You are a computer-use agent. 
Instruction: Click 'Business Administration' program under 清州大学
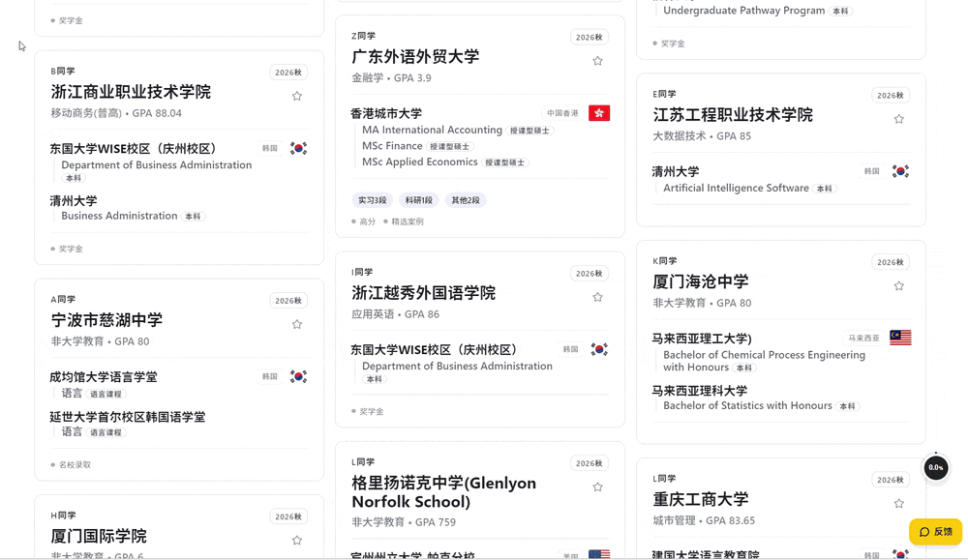coord(119,216)
